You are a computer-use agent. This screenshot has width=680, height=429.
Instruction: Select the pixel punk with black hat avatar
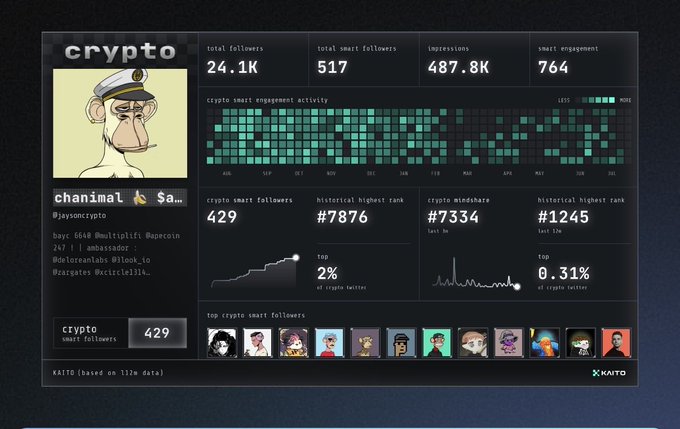(401, 343)
